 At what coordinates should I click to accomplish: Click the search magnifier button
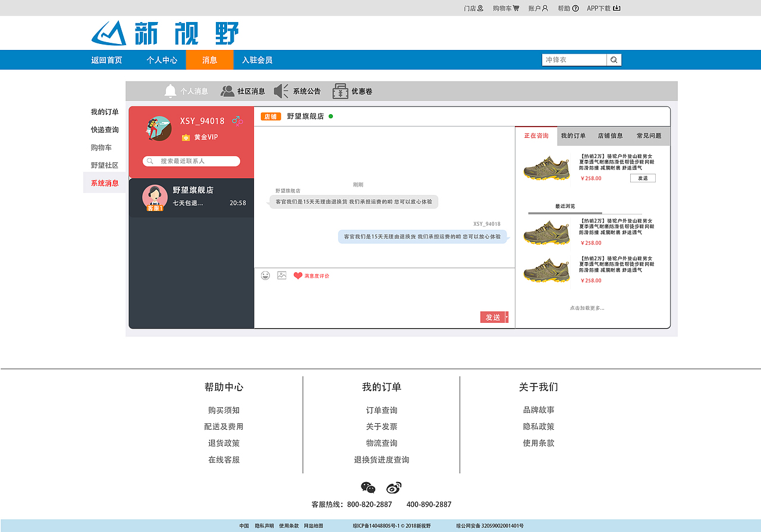pyautogui.click(x=614, y=60)
